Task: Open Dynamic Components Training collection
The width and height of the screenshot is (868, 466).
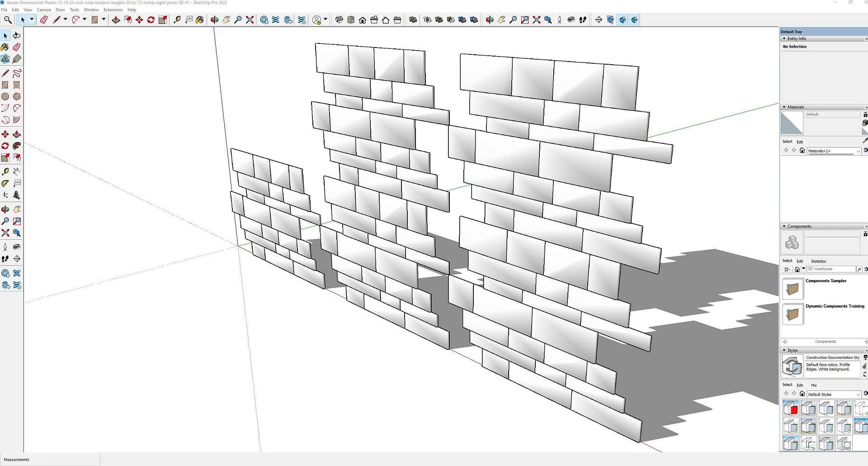Action: click(793, 314)
